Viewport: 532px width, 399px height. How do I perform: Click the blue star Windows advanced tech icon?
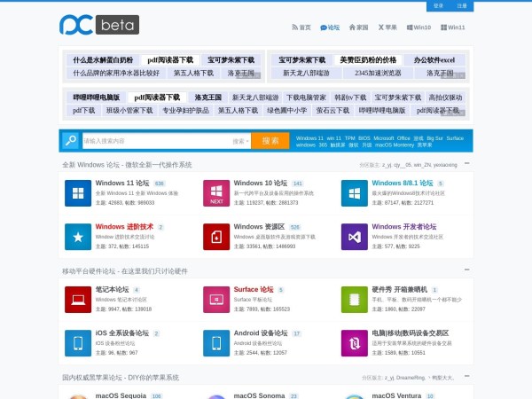click(x=75, y=236)
